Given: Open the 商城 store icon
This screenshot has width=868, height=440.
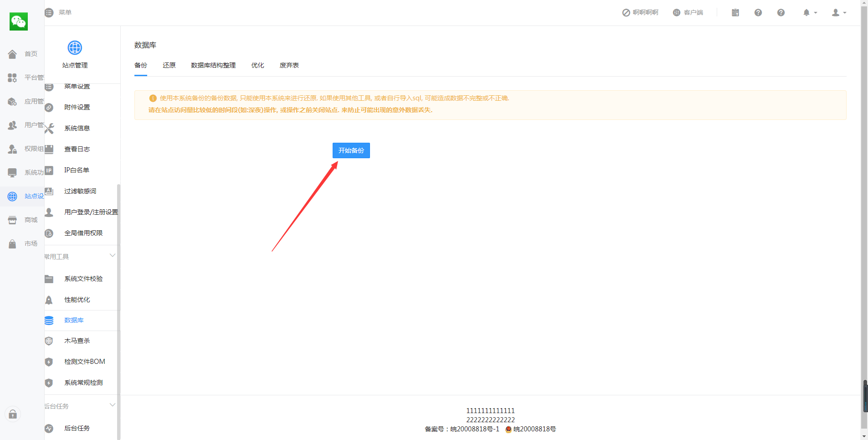Looking at the screenshot, I should click(12, 220).
